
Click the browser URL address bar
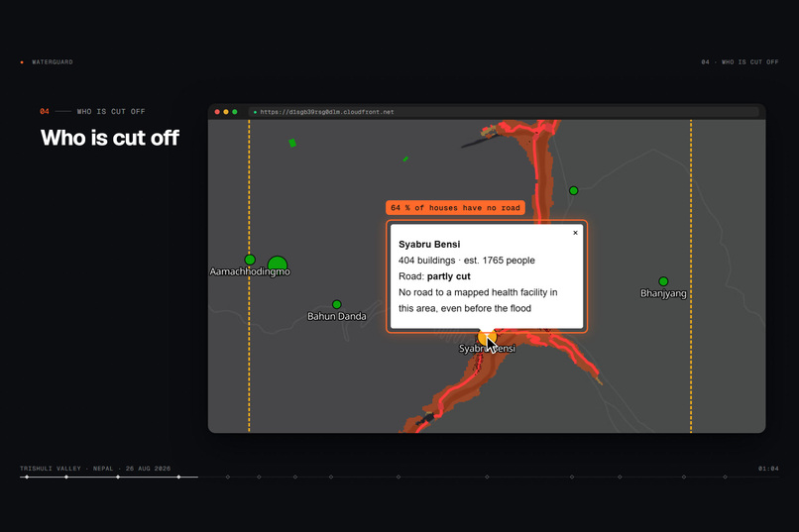point(505,112)
